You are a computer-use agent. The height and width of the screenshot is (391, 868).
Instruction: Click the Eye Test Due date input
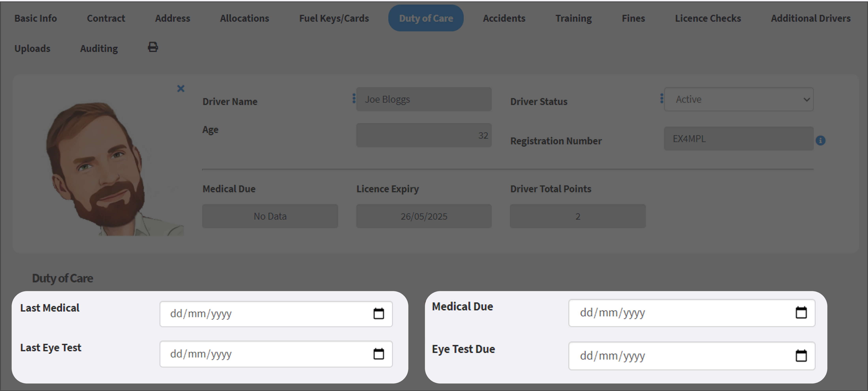[692, 356]
